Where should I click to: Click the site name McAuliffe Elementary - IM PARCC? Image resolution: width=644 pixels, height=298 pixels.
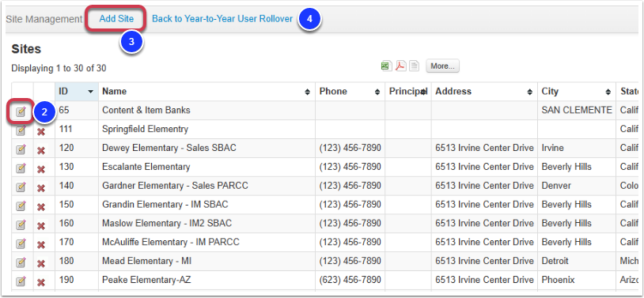pyautogui.click(x=171, y=243)
